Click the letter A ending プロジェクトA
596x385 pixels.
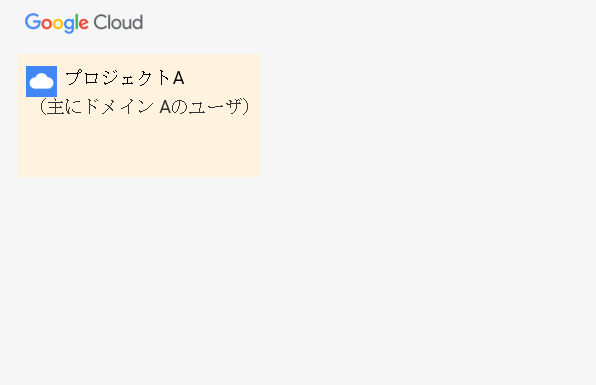tap(179, 78)
